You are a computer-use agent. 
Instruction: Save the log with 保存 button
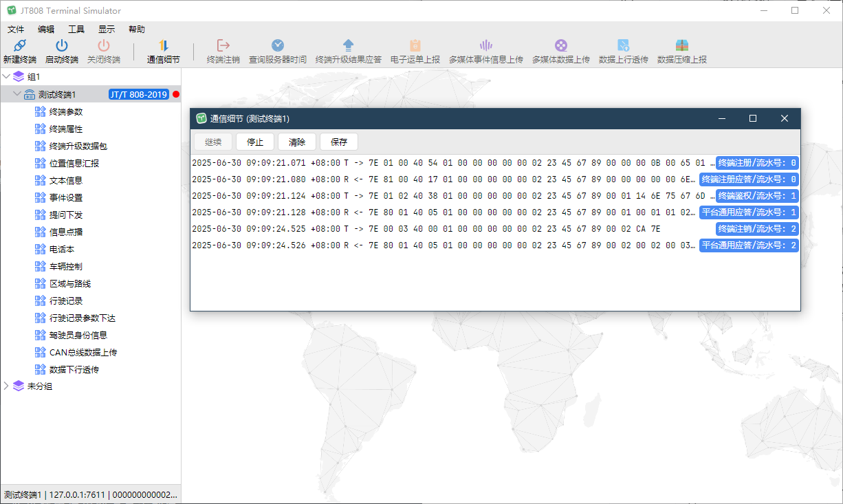point(339,142)
